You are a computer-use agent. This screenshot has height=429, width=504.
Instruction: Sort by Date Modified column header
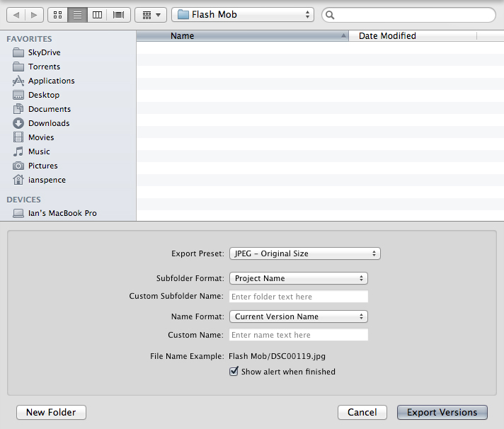[413, 35]
